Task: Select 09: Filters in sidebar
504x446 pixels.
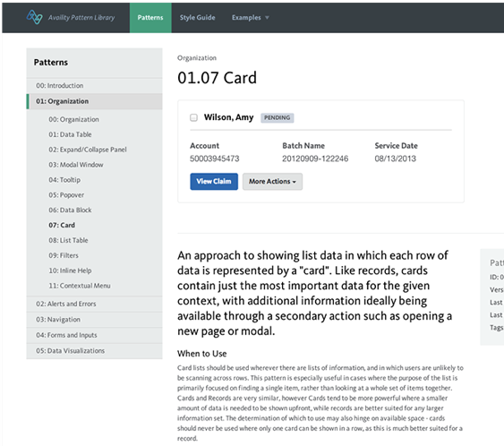Action: [x=64, y=255]
